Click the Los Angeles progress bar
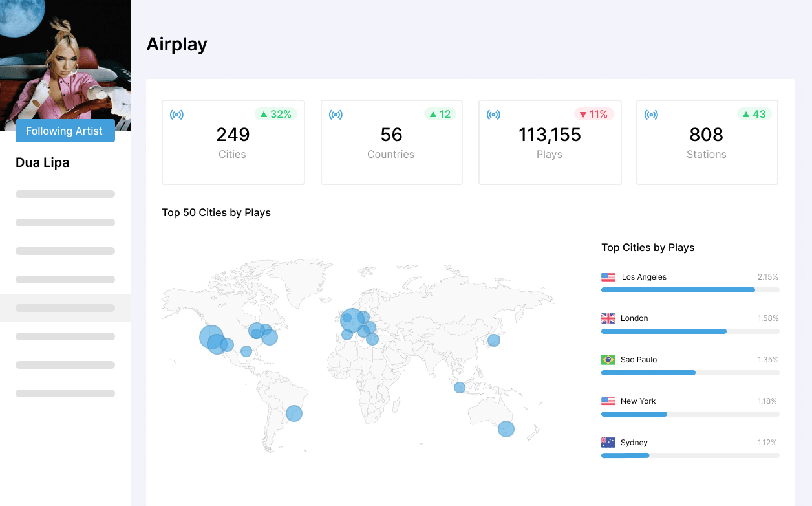This screenshot has height=506, width=812. click(690, 290)
